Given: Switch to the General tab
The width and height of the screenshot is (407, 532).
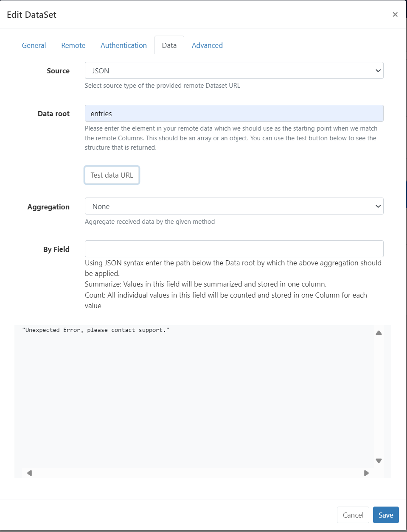Looking at the screenshot, I should 34,45.
